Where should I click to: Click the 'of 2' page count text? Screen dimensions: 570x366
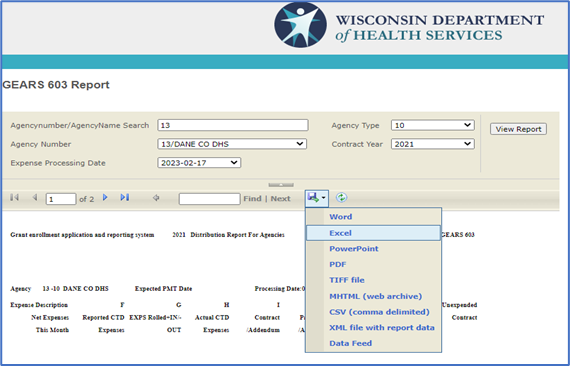[87, 199]
